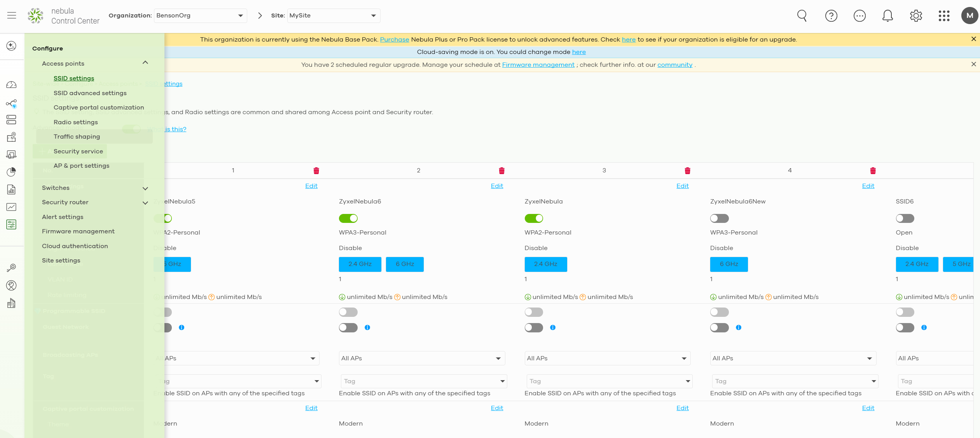Open the help question mark icon
This screenshot has height=438, width=980.
click(x=831, y=16)
